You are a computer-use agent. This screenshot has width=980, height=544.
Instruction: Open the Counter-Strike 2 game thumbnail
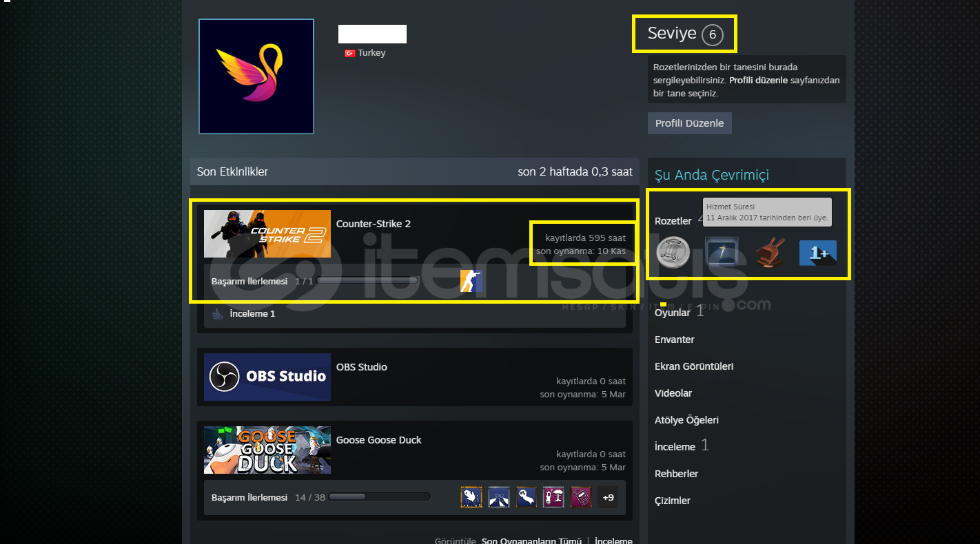click(x=267, y=234)
